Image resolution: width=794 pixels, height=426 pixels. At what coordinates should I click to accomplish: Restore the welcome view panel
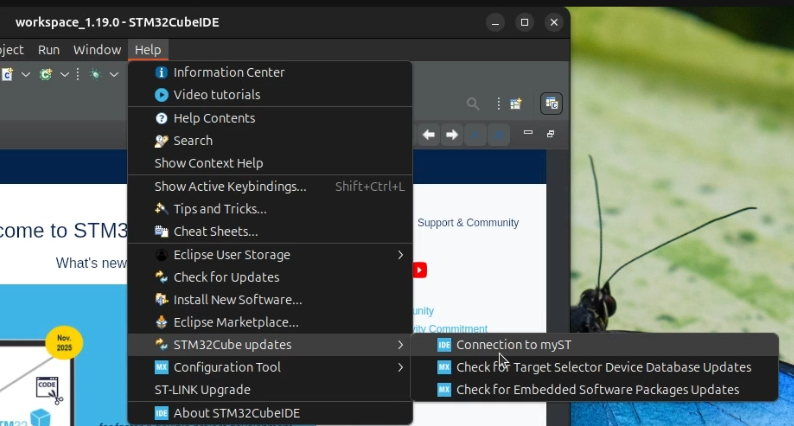[550, 134]
